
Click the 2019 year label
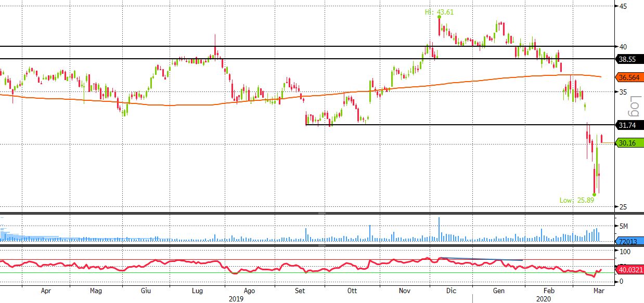point(237,299)
